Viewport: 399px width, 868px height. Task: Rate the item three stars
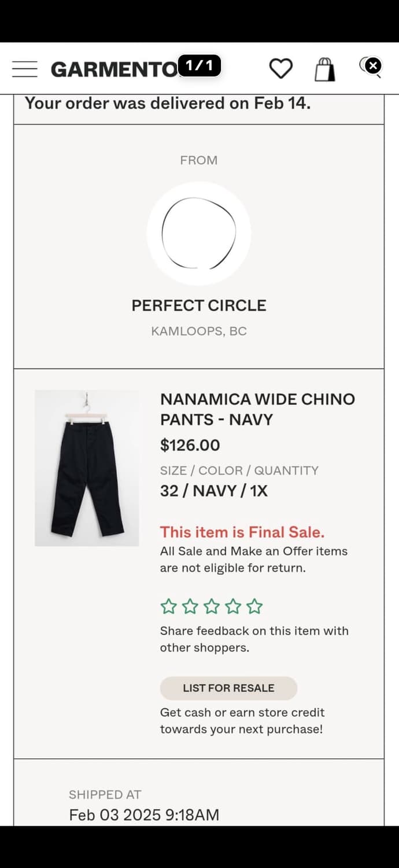212,606
